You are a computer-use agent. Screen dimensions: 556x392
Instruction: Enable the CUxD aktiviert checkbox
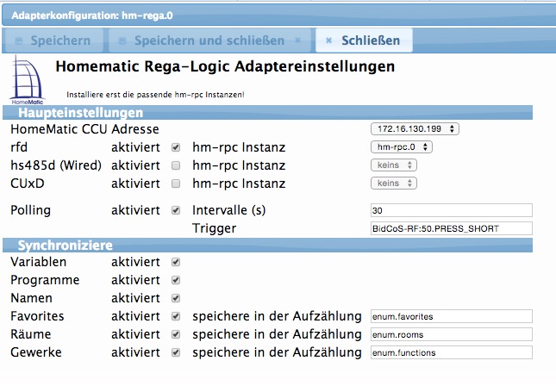(x=176, y=184)
